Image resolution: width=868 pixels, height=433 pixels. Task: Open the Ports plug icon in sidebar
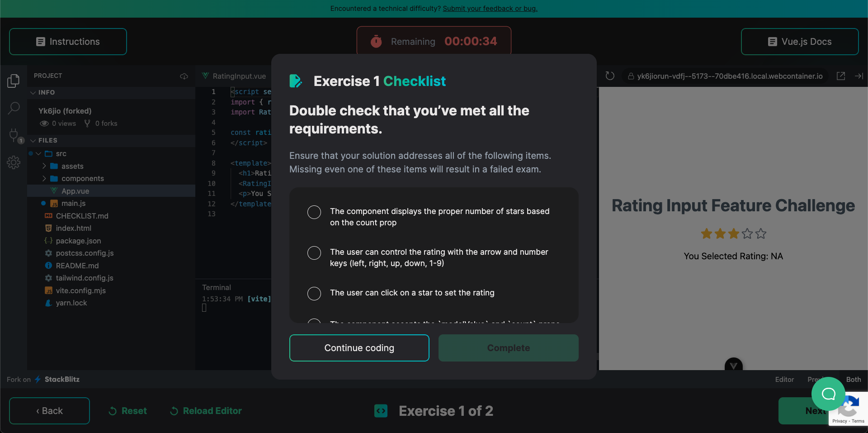click(14, 135)
